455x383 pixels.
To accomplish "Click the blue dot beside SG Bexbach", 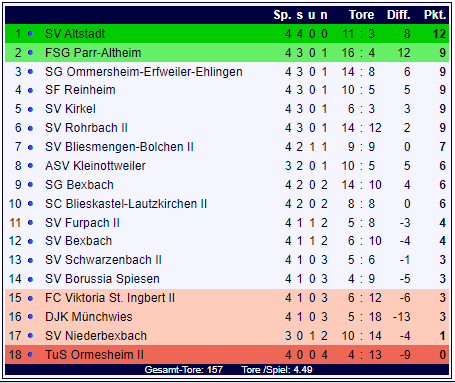I will [x=30, y=185].
